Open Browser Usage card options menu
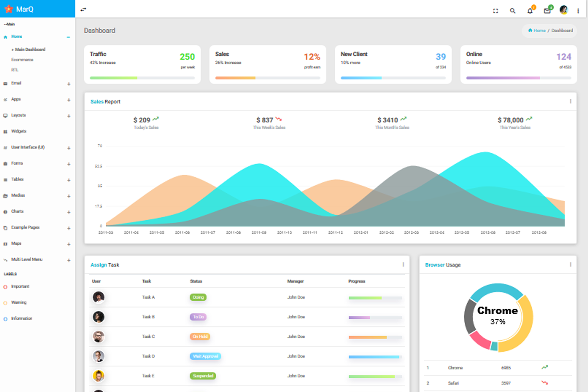This screenshot has height=392, width=588. click(570, 265)
